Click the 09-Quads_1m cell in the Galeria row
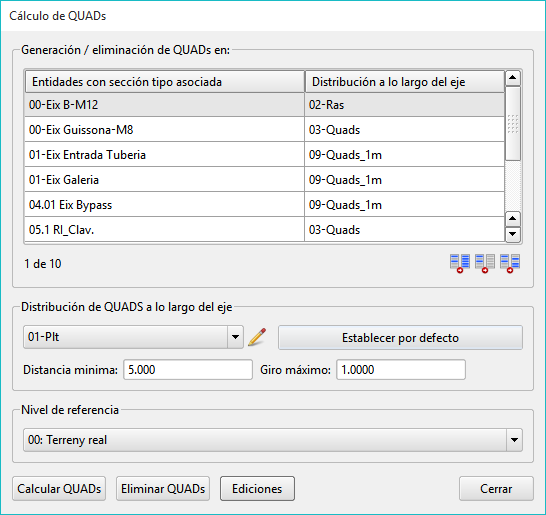The width and height of the screenshot is (546, 515). 405,180
